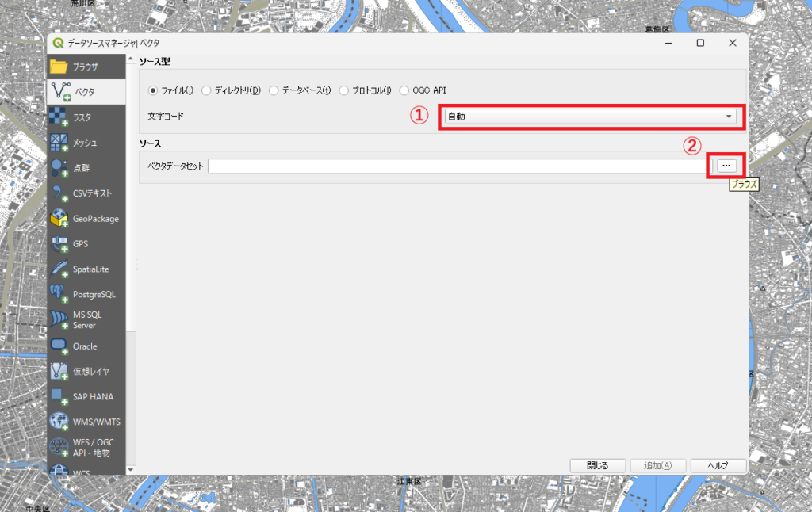
Task: Choose the ディレクトリ radio button
Action: [x=206, y=90]
